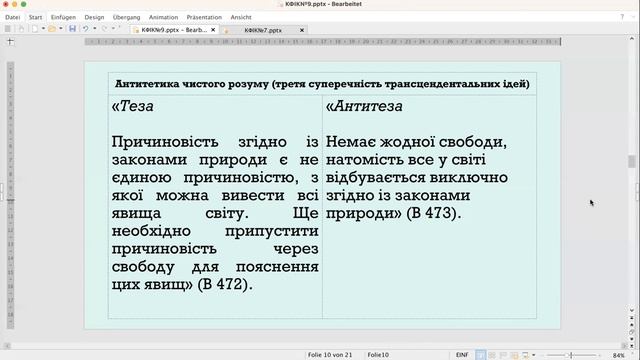This screenshot has height=360, width=640.
Task: Open the Übergang tab
Action: coord(127,17)
